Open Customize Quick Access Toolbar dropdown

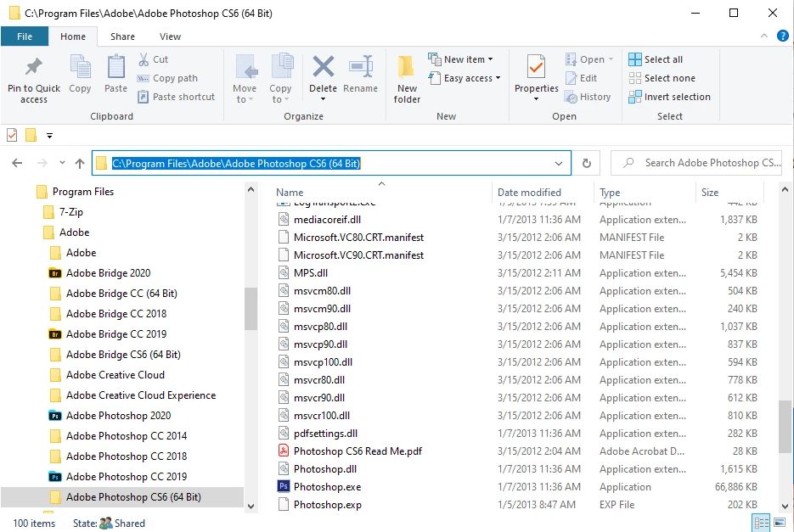pyautogui.click(x=49, y=136)
